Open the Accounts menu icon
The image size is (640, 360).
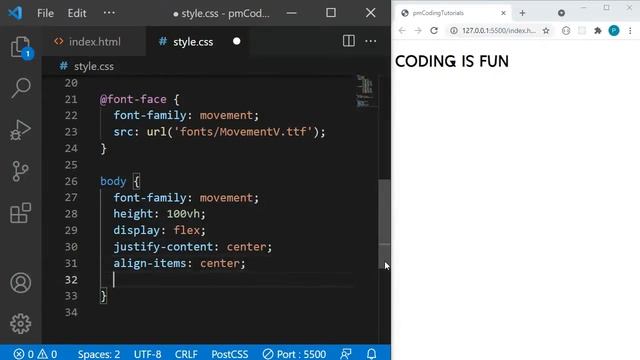(20, 283)
